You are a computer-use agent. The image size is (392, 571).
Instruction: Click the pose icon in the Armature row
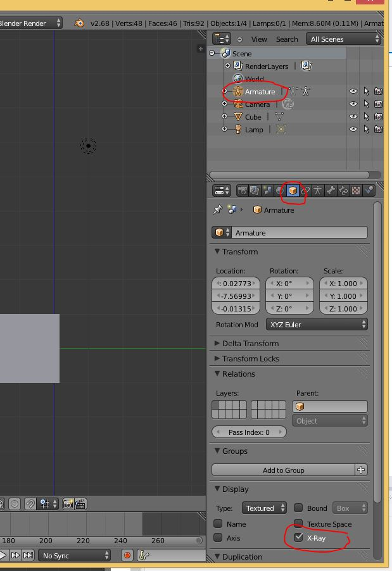point(306,91)
